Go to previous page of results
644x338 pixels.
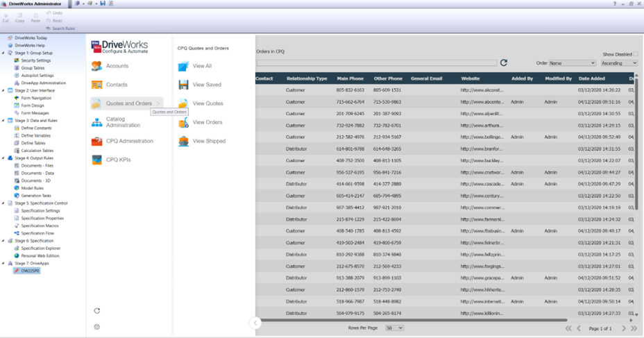tap(579, 328)
